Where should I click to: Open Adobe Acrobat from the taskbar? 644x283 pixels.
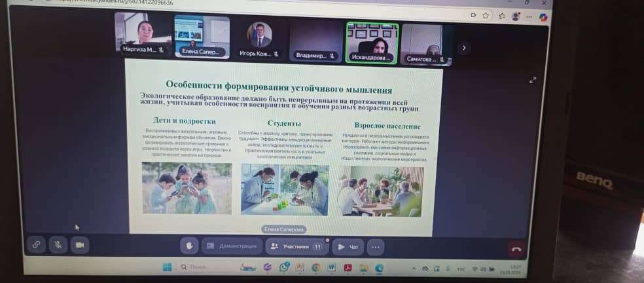(x=348, y=268)
